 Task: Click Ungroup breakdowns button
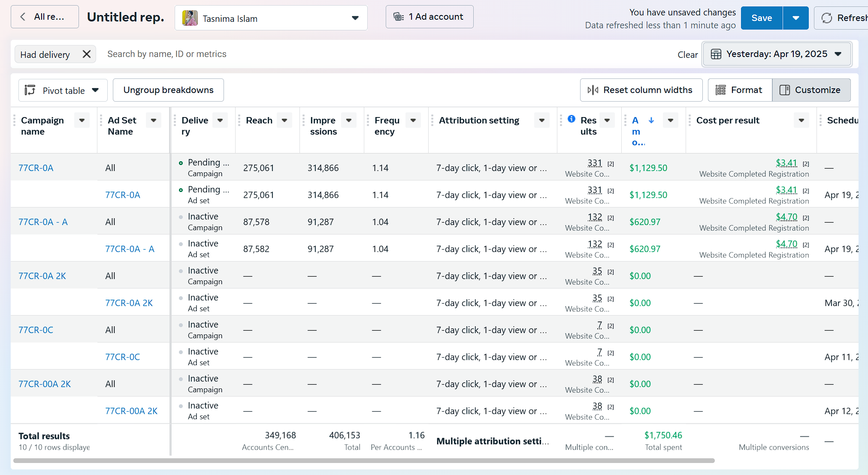(168, 90)
